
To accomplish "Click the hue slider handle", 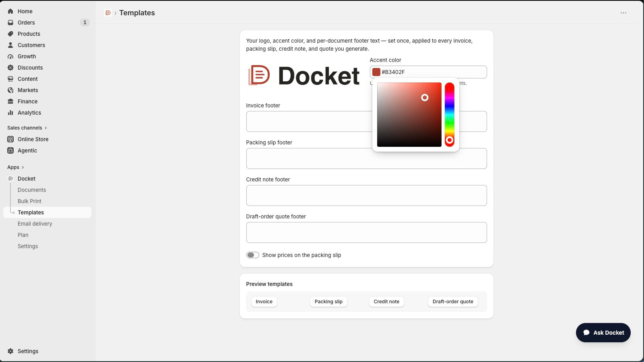I will pyautogui.click(x=450, y=140).
